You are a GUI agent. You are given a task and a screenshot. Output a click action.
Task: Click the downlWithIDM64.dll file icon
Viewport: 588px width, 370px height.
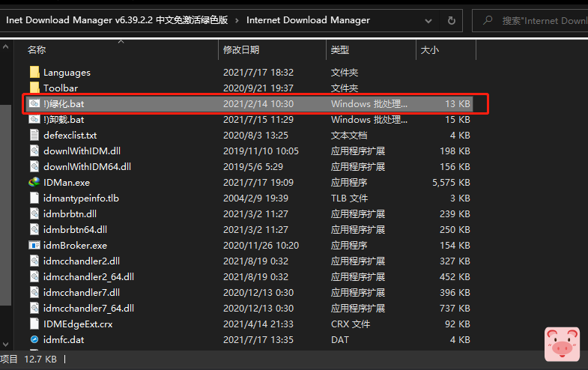34,166
